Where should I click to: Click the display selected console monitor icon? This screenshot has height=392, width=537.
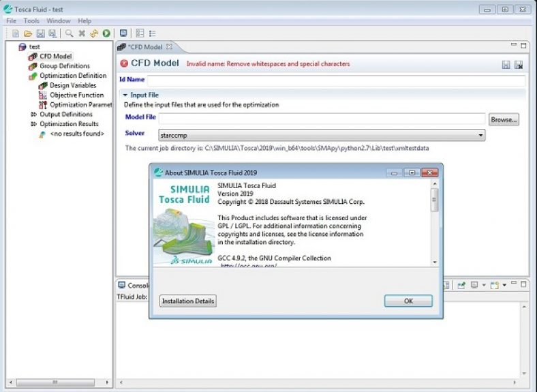(x=474, y=285)
